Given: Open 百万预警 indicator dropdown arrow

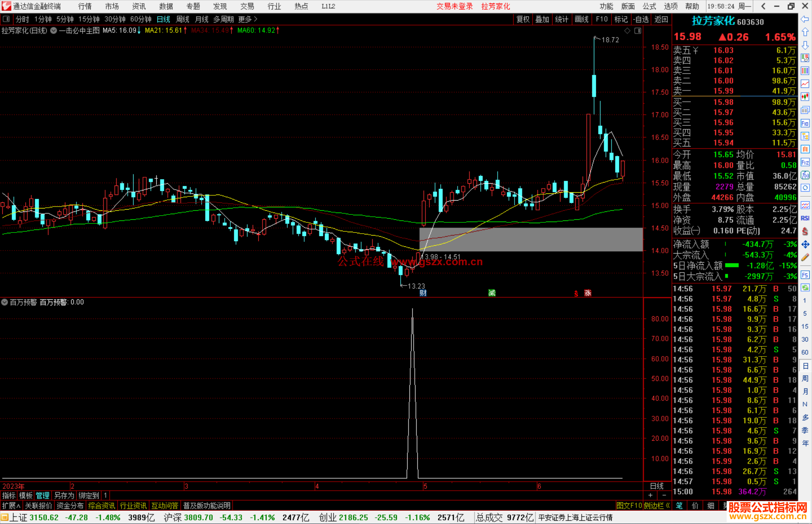Looking at the screenshot, I should [x=5, y=302].
